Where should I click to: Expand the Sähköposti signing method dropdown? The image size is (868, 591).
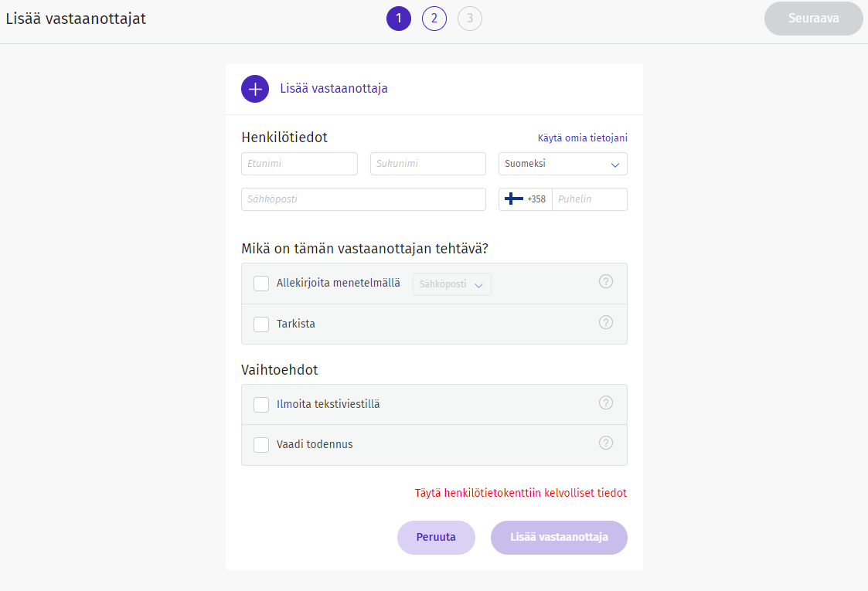452,284
